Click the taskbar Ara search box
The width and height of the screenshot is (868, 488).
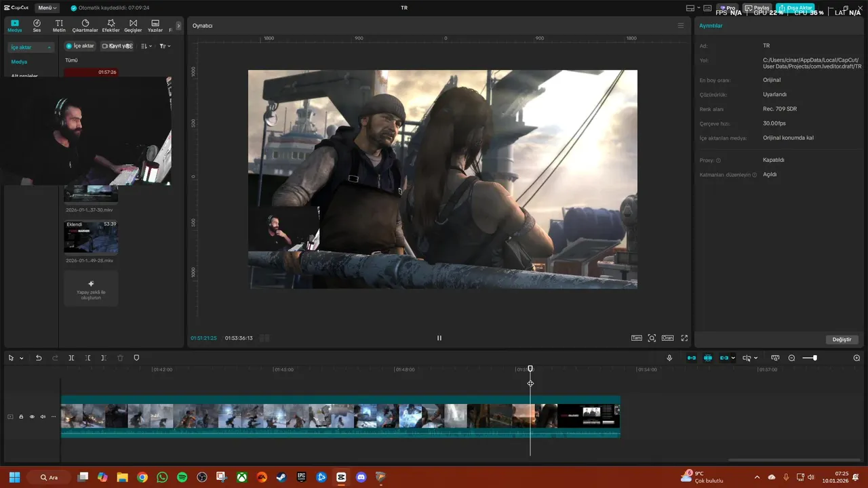point(49,477)
